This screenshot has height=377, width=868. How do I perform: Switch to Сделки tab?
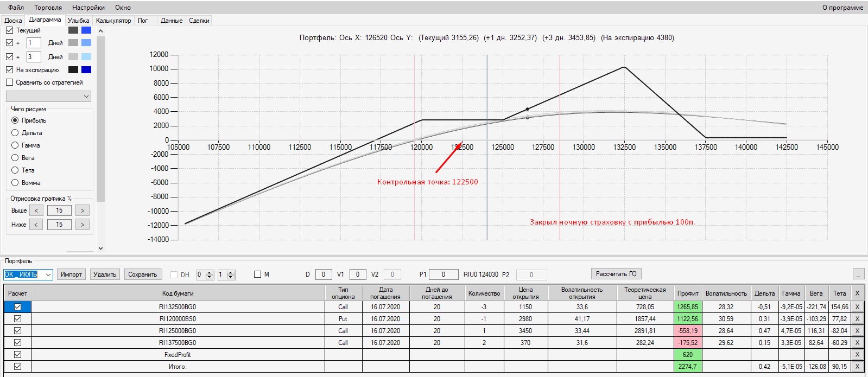coord(199,21)
